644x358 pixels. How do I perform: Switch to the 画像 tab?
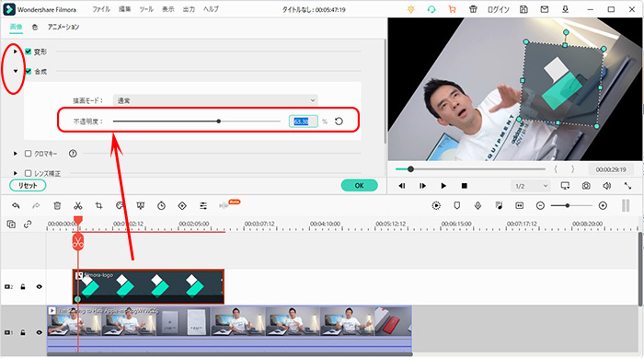(16, 27)
